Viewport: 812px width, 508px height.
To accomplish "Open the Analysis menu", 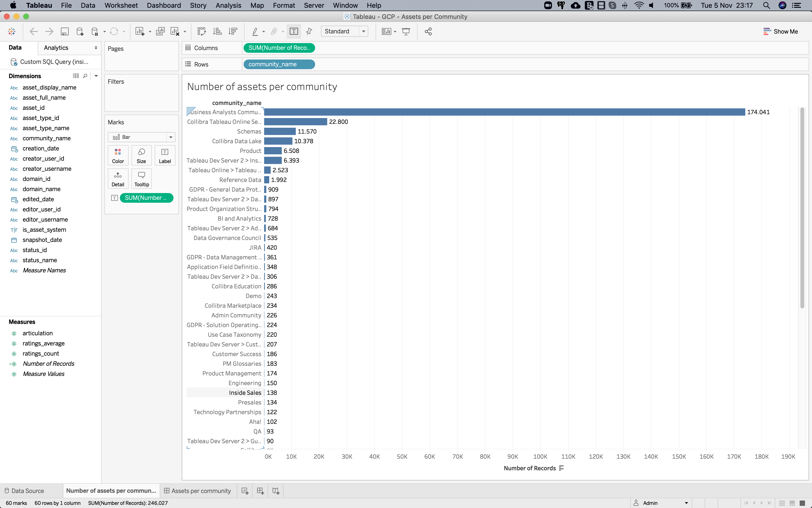I will 228,5.
